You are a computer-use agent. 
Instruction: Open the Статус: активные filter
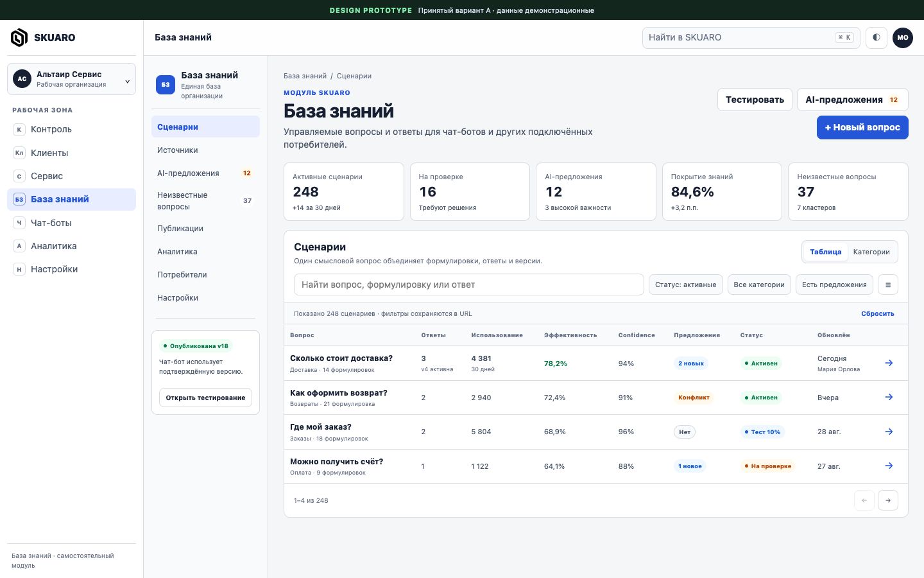click(x=686, y=285)
